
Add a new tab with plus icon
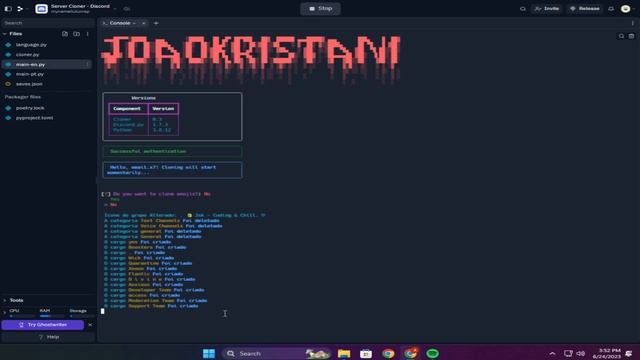pos(156,23)
